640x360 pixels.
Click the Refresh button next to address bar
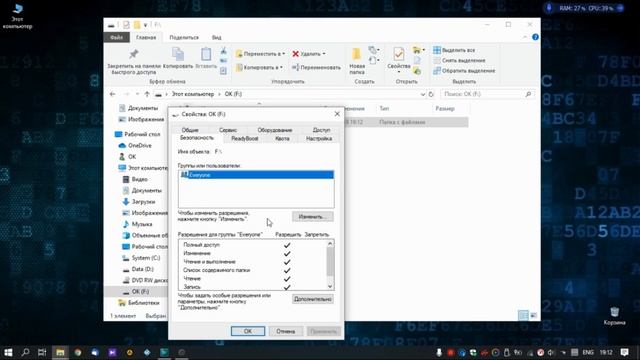click(x=431, y=94)
